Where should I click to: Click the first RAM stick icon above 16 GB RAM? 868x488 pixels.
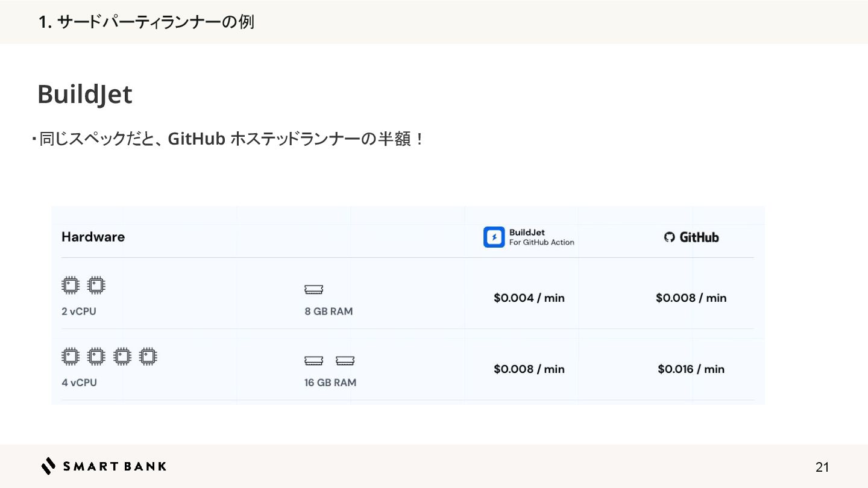pos(314,361)
